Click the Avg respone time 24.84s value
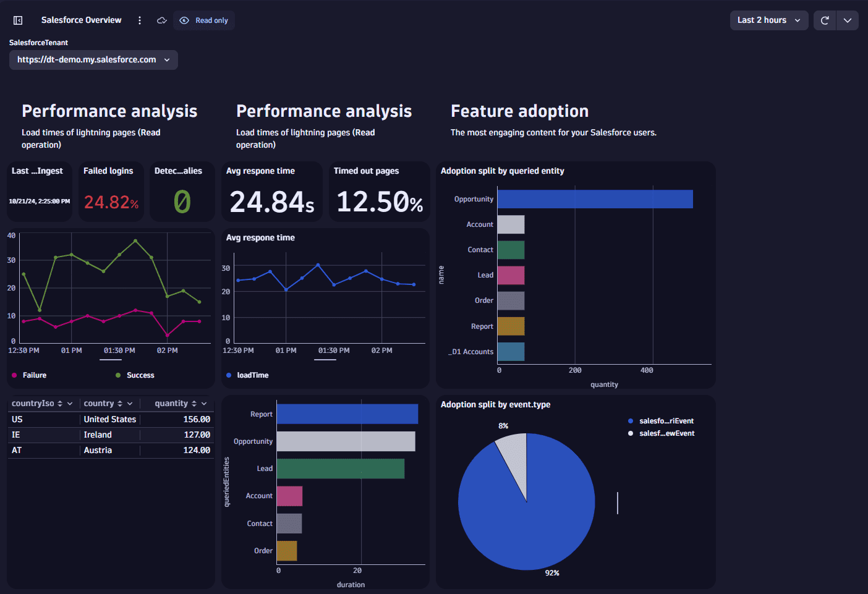868x594 pixels. click(272, 202)
